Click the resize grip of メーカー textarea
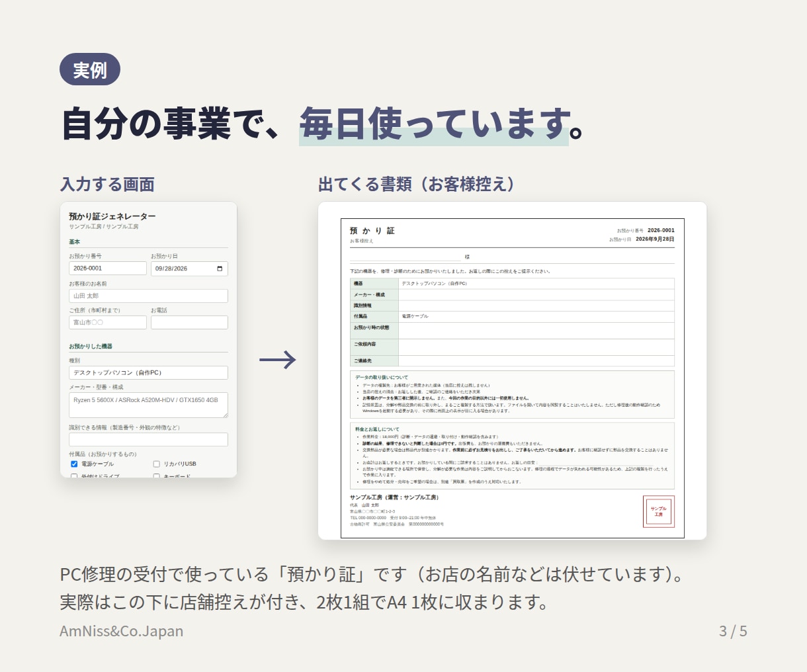The height and width of the screenshot is (672, 807). tap(225, 415)
